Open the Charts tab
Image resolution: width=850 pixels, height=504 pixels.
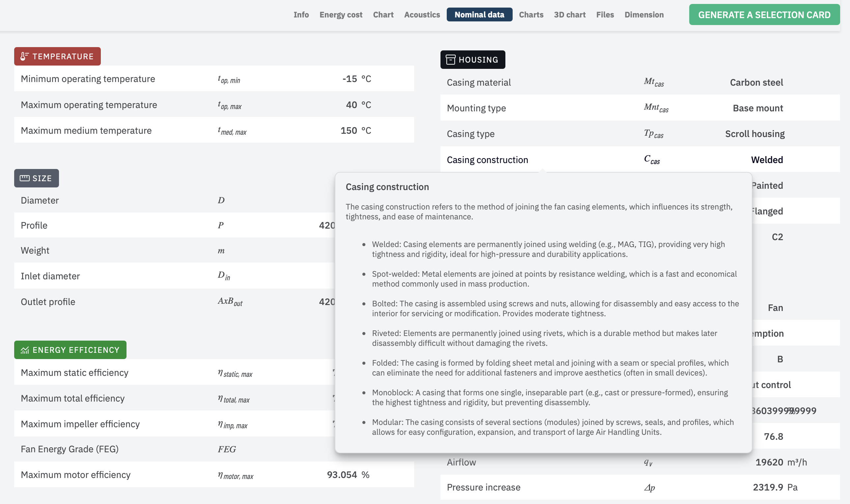coord(531,14)
